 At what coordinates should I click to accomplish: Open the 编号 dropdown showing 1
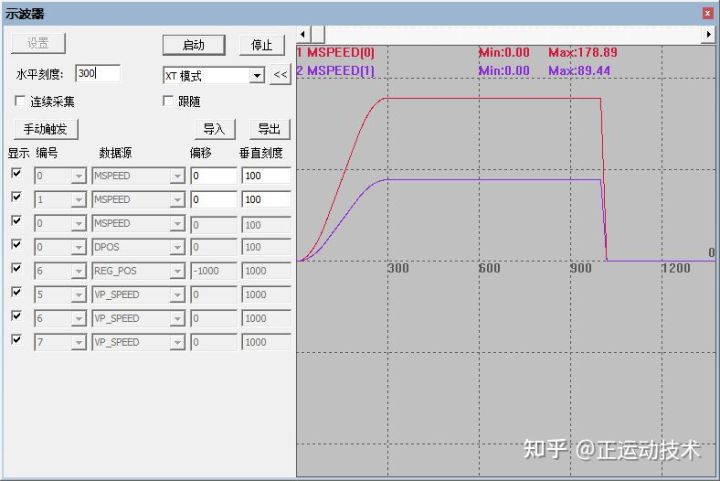click(79, 200)
